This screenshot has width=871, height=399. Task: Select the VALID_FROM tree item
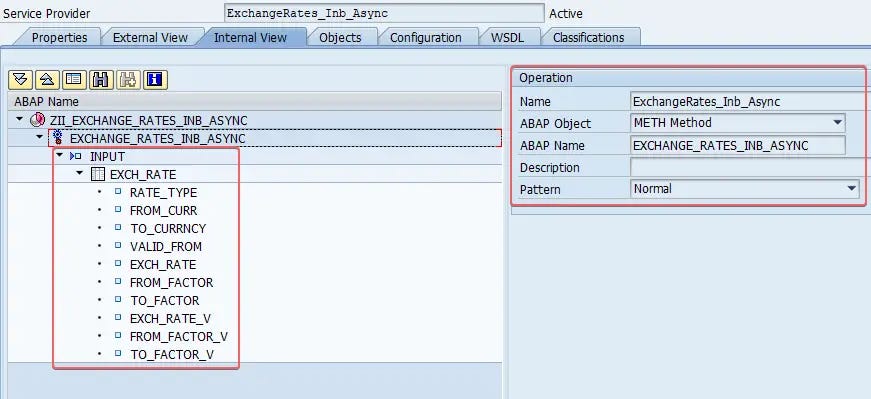[x=166, y=247]
